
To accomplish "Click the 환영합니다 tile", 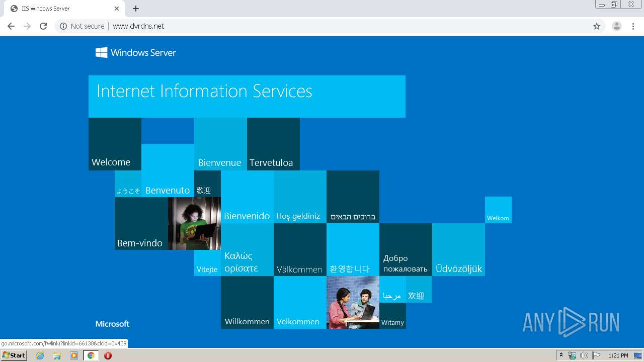I will pos(353,249).
